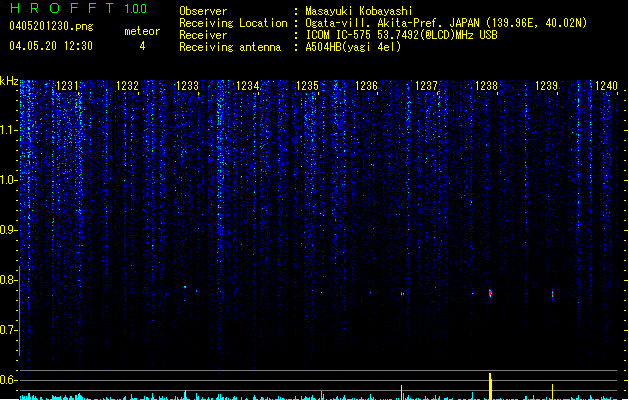Viewport: 629px width, 400px height.
Task: Click the 0.7 kHz axis label
Action: [8, 330]
